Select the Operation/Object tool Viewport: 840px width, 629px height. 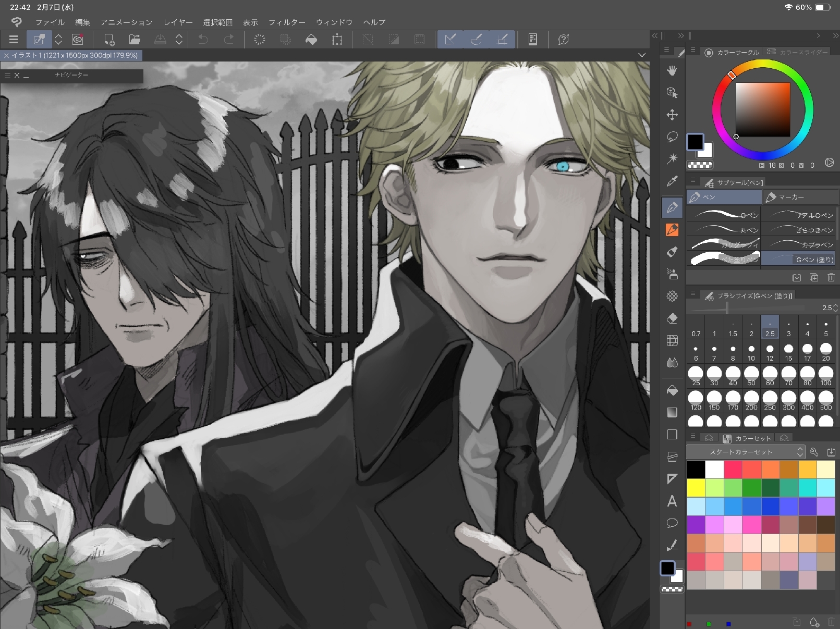point(672,92)
